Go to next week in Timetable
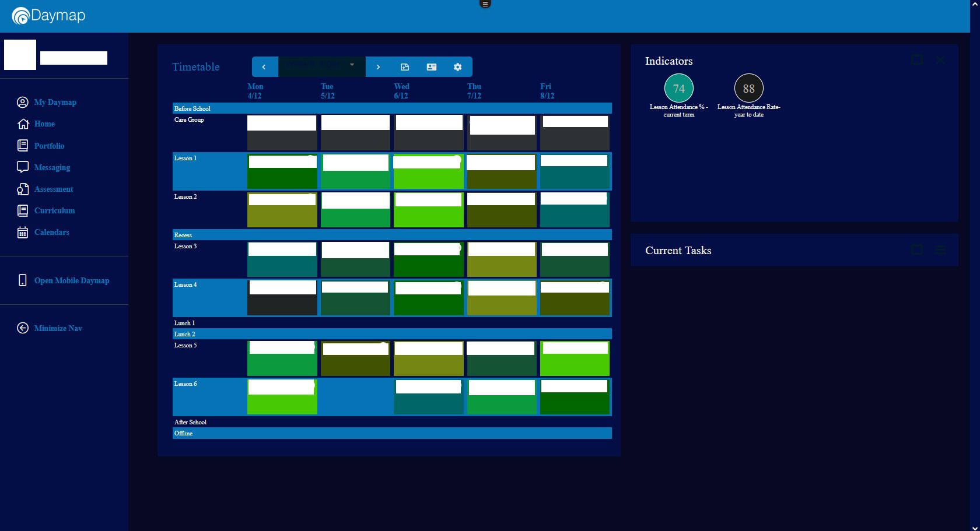The height and width of the screenshot is (531, 980). 378,67
